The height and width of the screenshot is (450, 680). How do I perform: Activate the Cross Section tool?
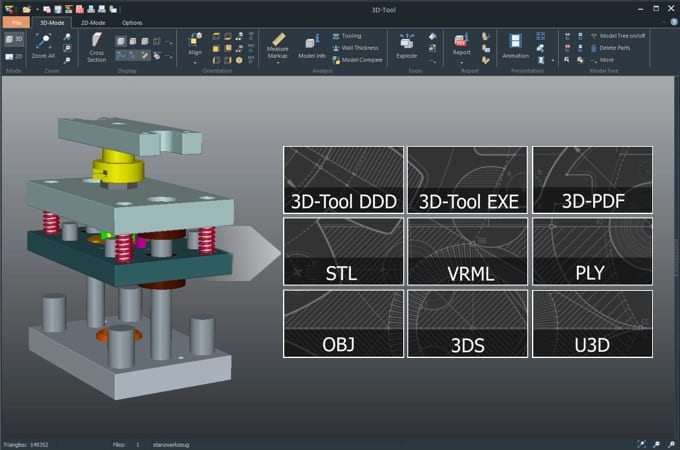point(96,47)
